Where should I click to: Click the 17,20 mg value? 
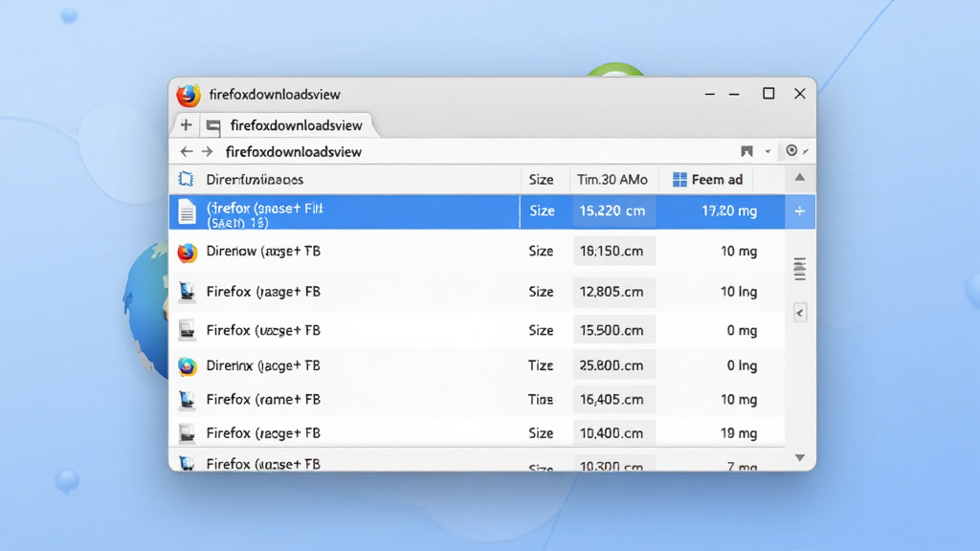729,211
